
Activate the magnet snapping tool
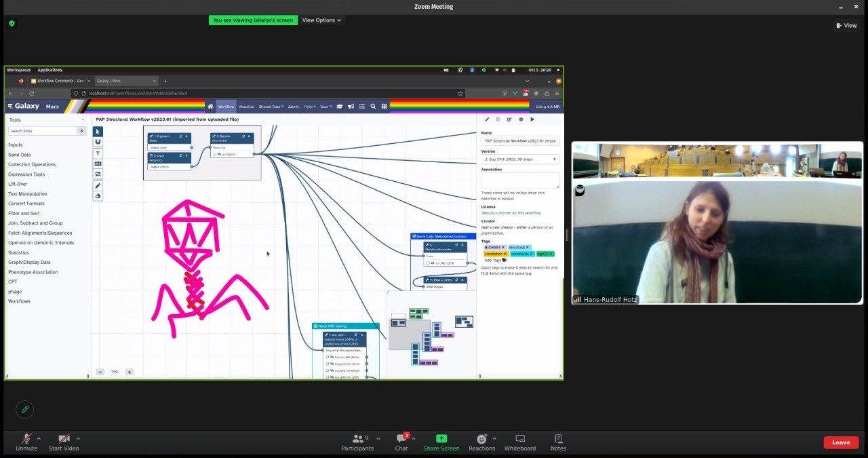[x=98, y=142]
